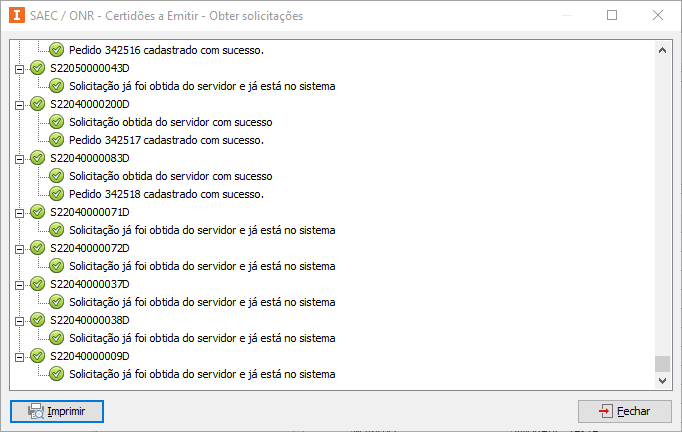Collapse the S22040000083D tree node

[19, 160]
